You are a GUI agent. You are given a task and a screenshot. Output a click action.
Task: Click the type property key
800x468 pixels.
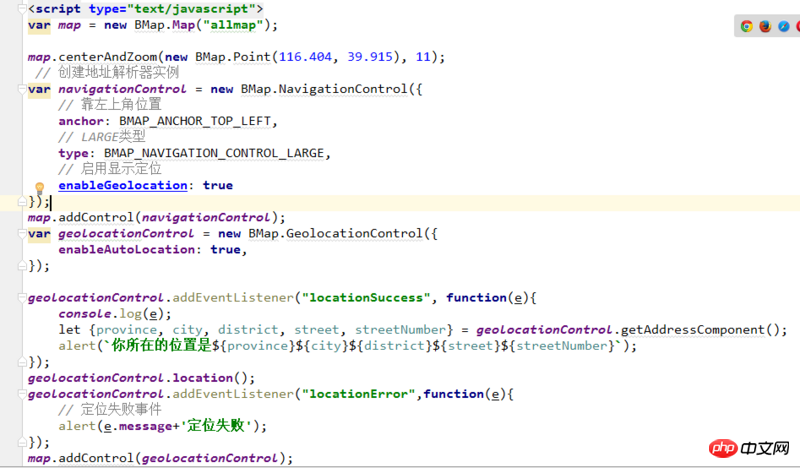pyautogui.click(x=73, y=153)
